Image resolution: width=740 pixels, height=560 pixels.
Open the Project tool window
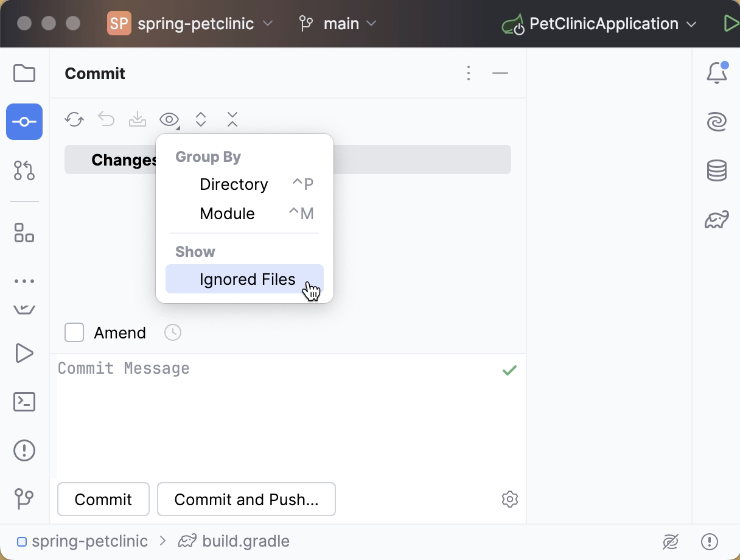[x=24, y=73]
